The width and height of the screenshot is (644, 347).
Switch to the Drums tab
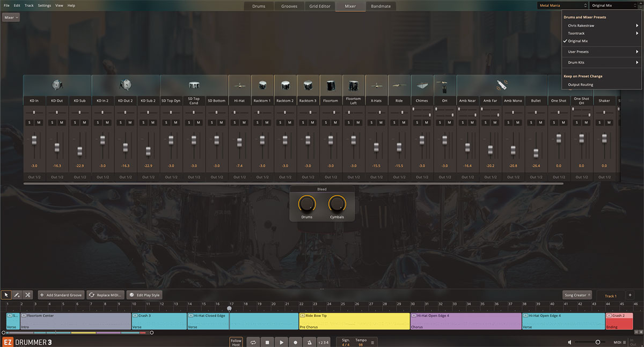pyautogui.click(x=259, y=6)
